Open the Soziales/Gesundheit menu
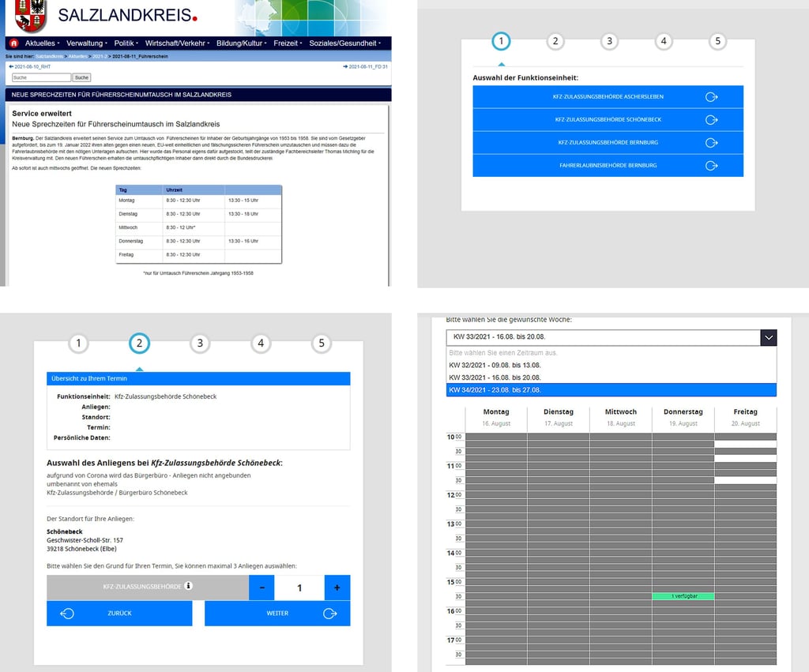This screenshot has width=809, height=672. tap(344, 43)
